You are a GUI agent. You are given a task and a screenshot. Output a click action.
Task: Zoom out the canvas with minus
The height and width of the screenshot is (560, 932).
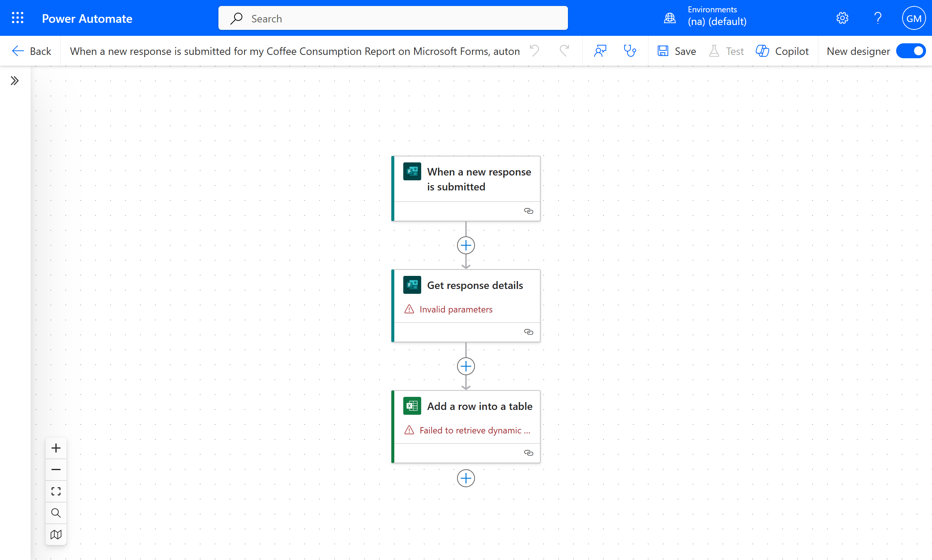56,469
